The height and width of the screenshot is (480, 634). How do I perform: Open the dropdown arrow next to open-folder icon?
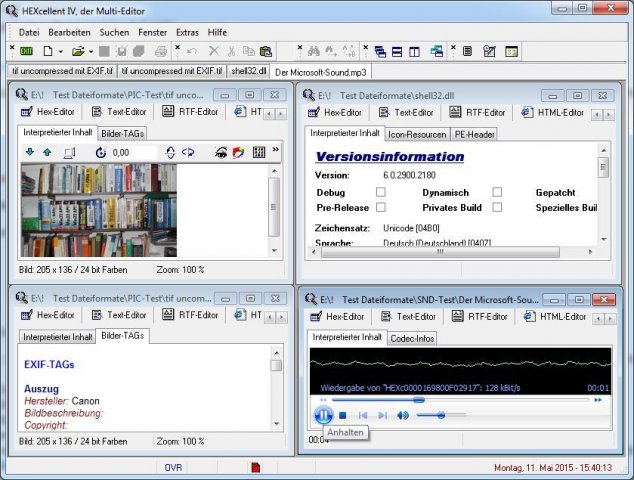pyautogui.click(x=91, y=51)
